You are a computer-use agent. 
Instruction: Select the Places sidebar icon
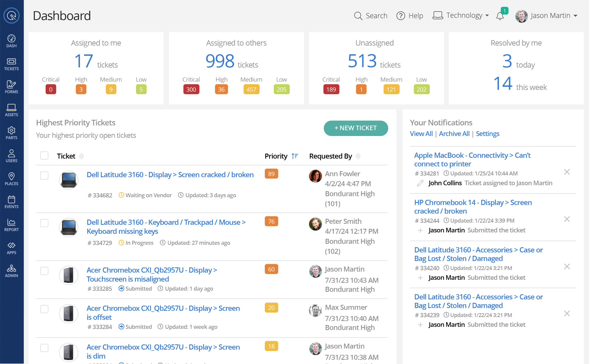click(x=11, y=179)
